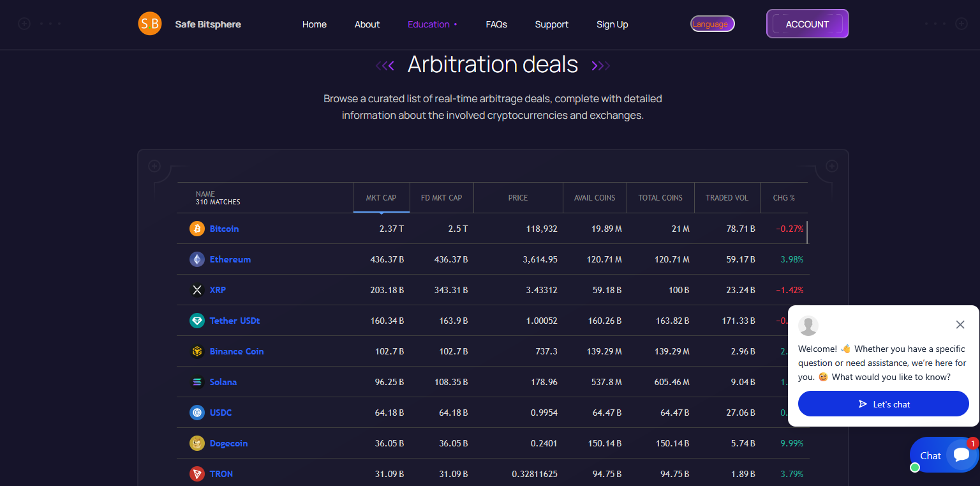This screenshot has height=486, width=980.
Task: Open the Education menu
Action: (x=433, y=24)
